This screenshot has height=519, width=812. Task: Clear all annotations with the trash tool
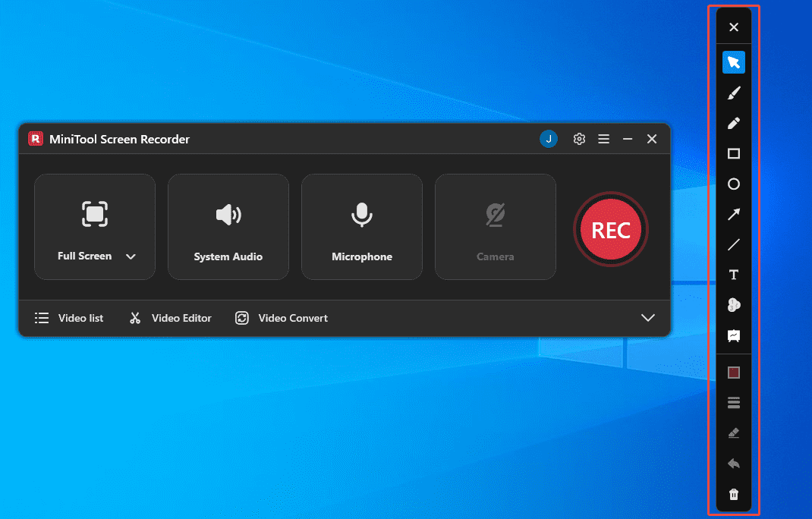pos(733,493)
